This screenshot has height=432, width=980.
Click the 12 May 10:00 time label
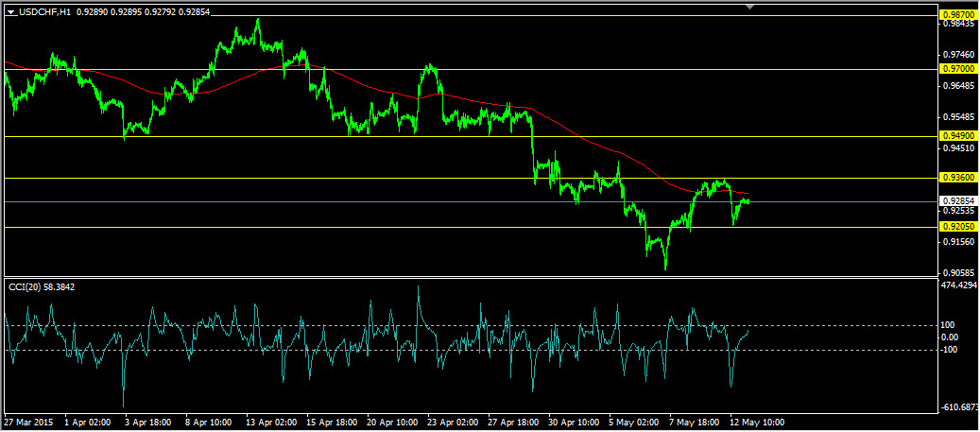click(x=758, y=422)
